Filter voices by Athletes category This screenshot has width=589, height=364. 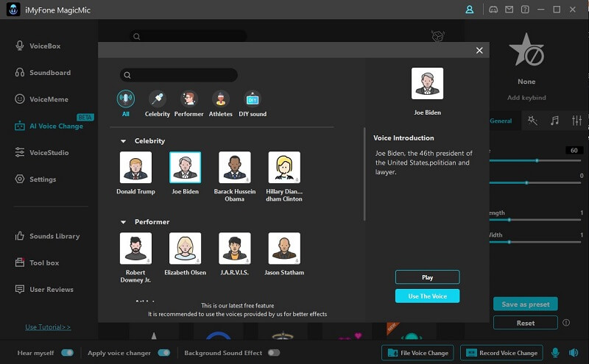click(x=220, y=104)
